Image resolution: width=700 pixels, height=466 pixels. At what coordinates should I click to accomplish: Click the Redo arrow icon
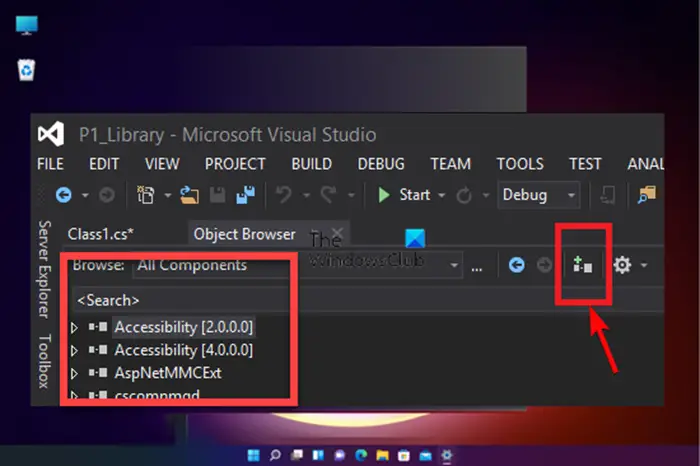[x=329, y=195]
